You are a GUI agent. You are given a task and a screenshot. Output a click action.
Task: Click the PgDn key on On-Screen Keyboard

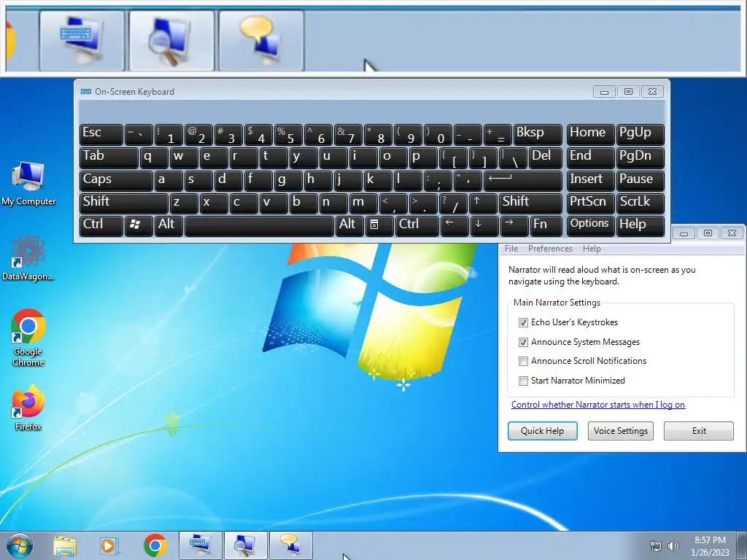click(640, 158)
